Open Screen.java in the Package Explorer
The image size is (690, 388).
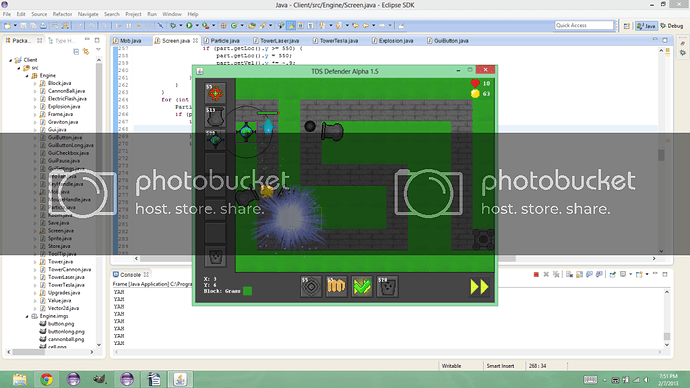60,231
